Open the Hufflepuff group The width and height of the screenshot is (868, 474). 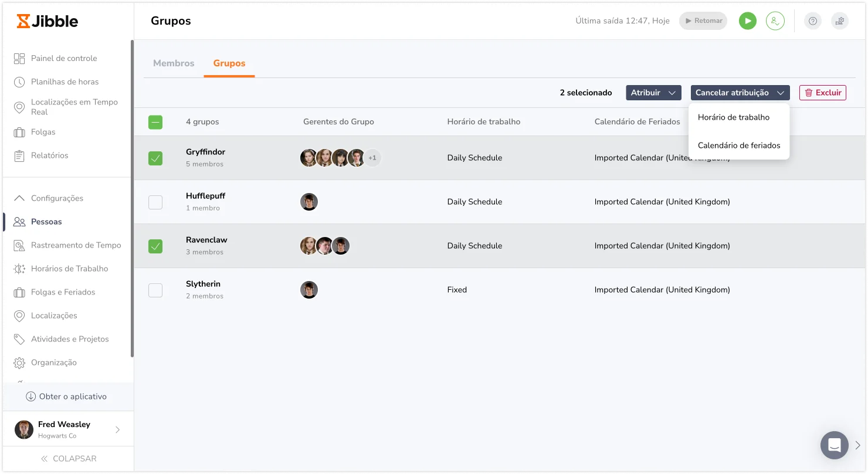click(205, 196)
